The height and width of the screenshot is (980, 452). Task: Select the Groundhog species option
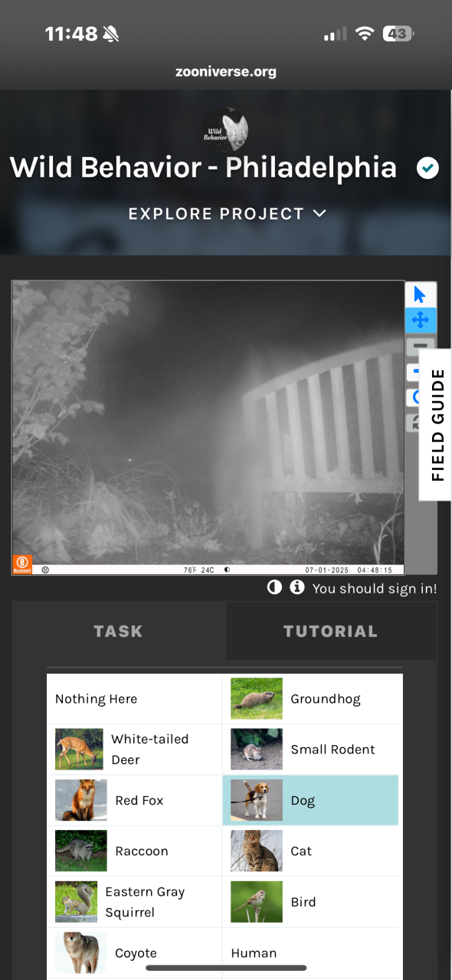(x=311, y=698)
